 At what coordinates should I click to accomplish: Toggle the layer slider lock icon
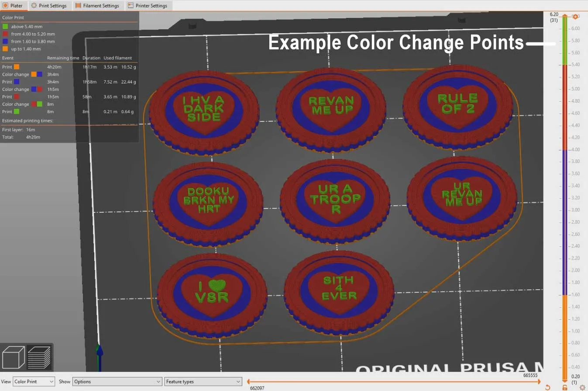[x=565, y=387]
